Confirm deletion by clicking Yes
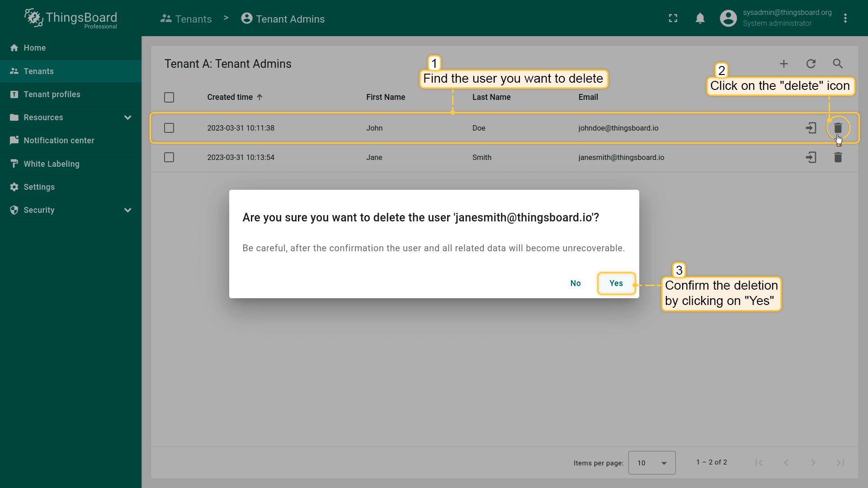Viewport: 868px width, 488px height. (x=616, y=283)
